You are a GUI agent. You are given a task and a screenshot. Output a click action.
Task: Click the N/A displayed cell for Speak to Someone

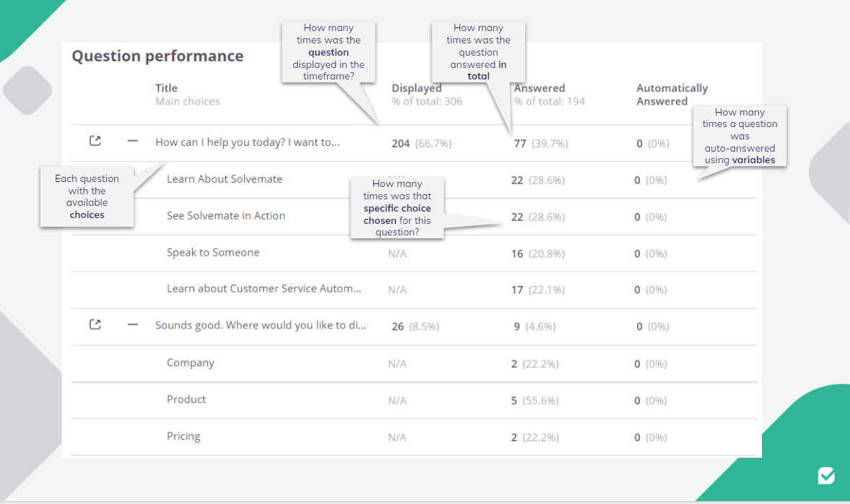pos(397,253)
